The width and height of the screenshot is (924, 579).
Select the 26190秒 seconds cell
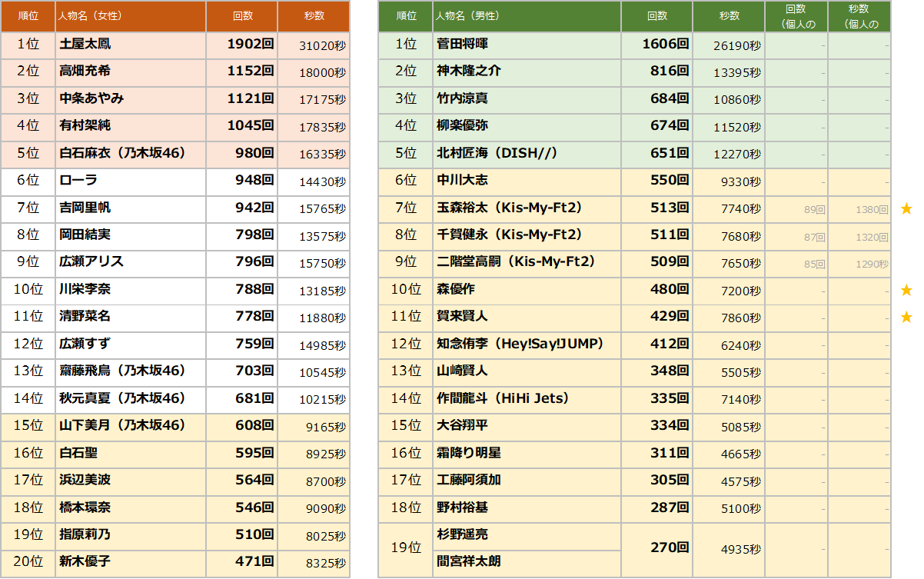tap(729, 45)
